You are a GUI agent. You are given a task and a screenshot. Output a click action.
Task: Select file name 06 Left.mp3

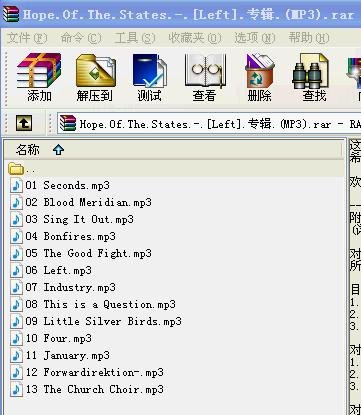coord(59,270)
